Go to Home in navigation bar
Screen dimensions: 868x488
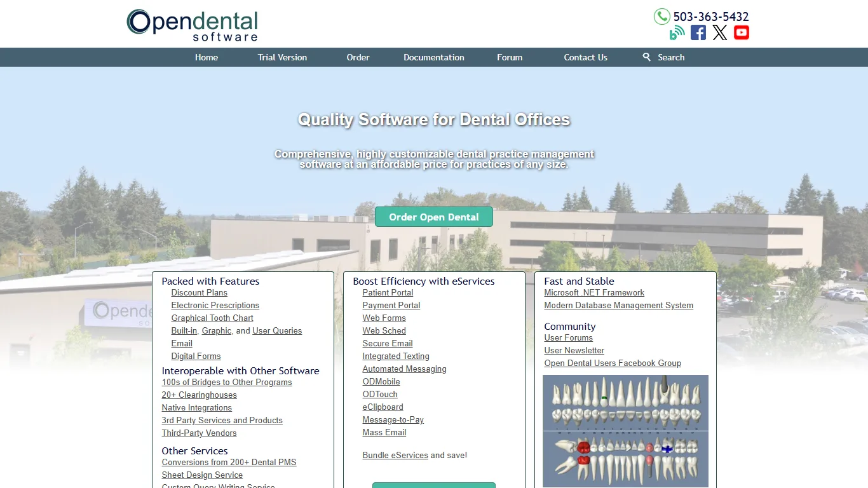(207, 57)
